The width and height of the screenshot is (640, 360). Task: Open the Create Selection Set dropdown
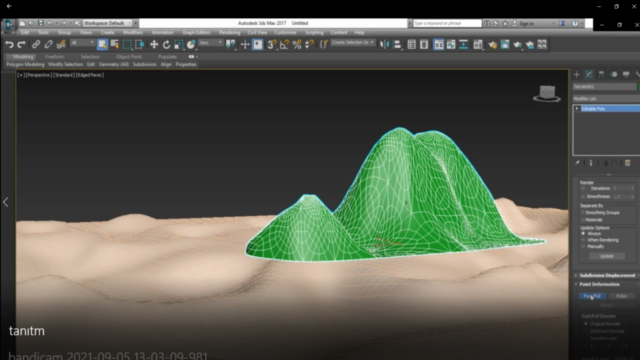pos(353,42)
